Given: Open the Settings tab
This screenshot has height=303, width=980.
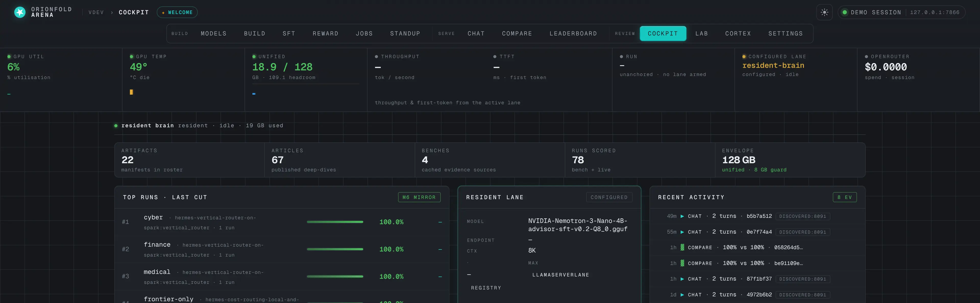Looking at the screenshot, I should pyautogui.click(x=785, y=33).
